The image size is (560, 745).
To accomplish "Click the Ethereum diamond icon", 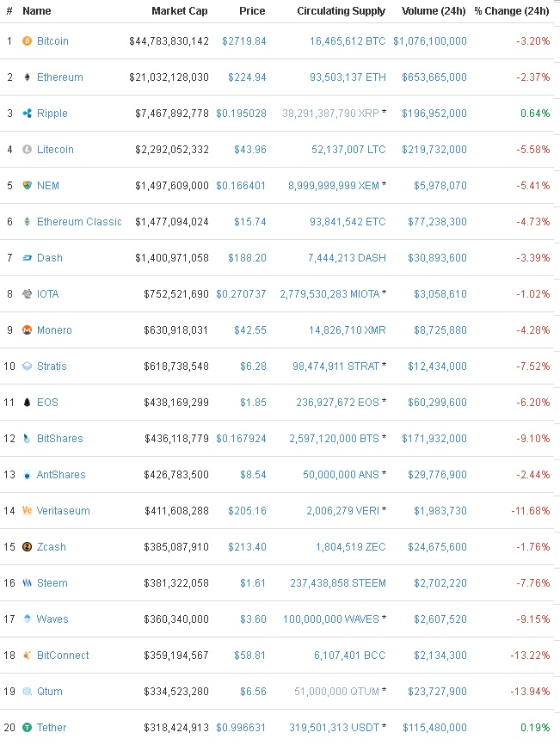I will pos(27,77).
